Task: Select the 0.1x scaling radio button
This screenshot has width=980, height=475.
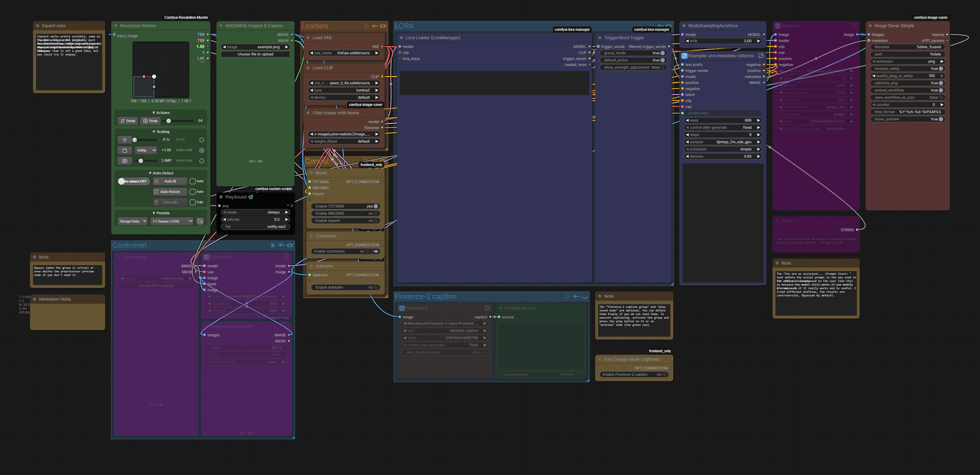Action: pos(202,140)
